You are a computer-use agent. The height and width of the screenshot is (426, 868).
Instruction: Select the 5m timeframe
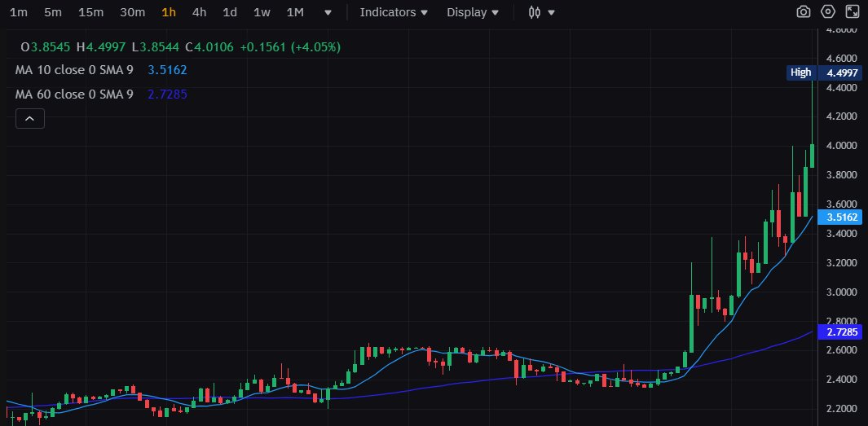53,12
